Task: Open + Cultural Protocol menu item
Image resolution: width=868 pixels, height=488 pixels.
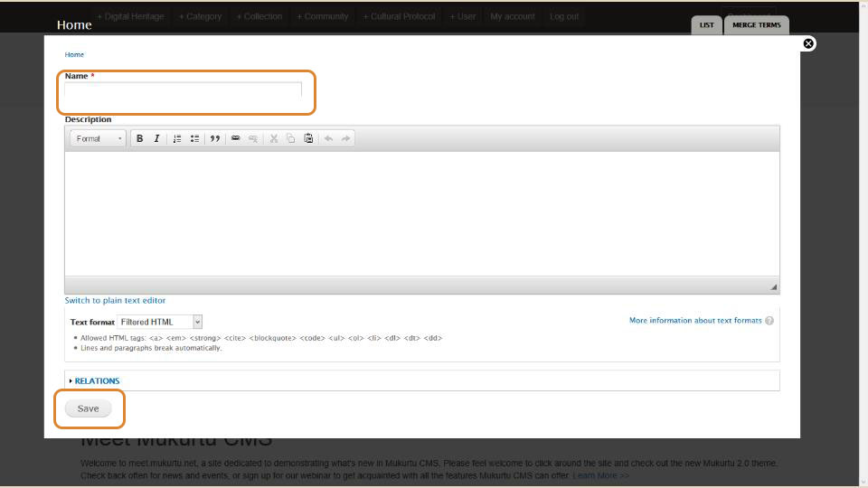Action: (399, 16)
